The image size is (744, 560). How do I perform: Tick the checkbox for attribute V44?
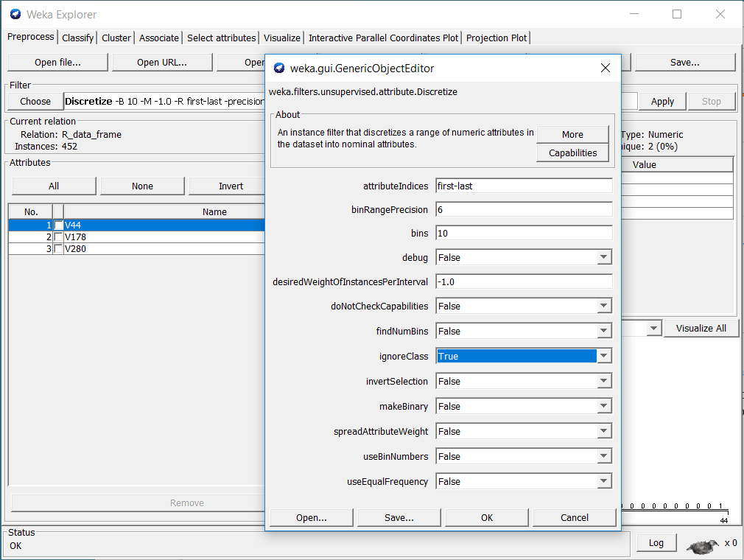(x=58, y=225)
